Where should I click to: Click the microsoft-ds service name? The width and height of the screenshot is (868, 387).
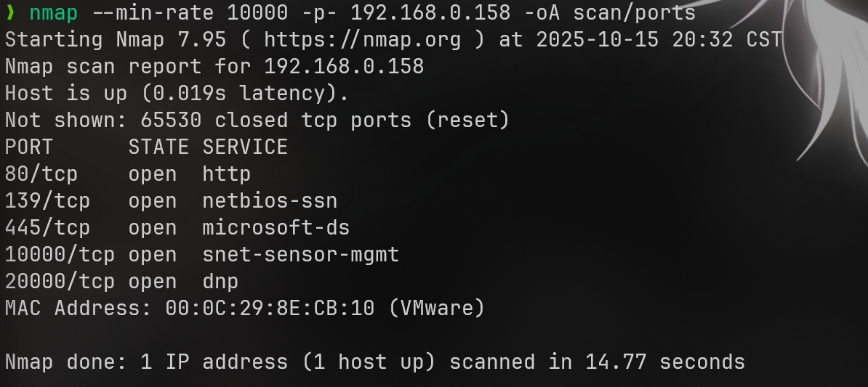[x=276, y=228]
